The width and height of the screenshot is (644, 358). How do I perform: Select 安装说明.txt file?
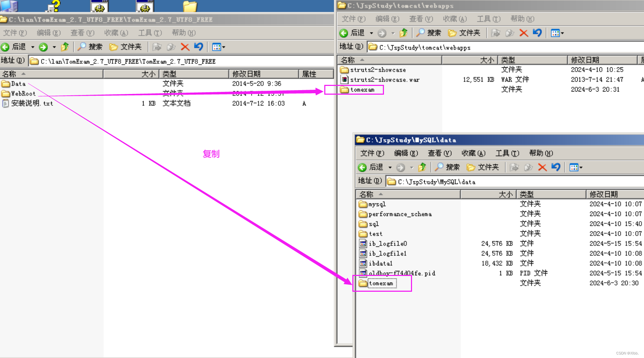27,103
